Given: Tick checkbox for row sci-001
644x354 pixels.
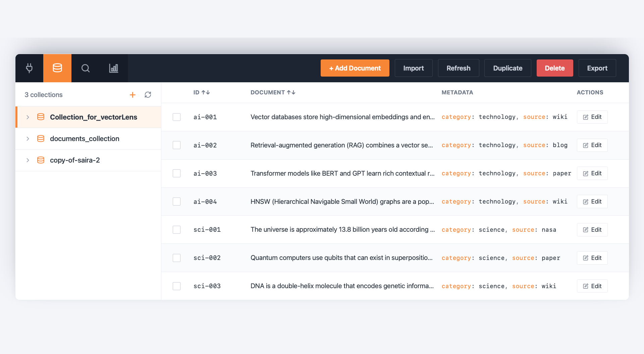Looking at the screenshot, I should coord(176,230).
